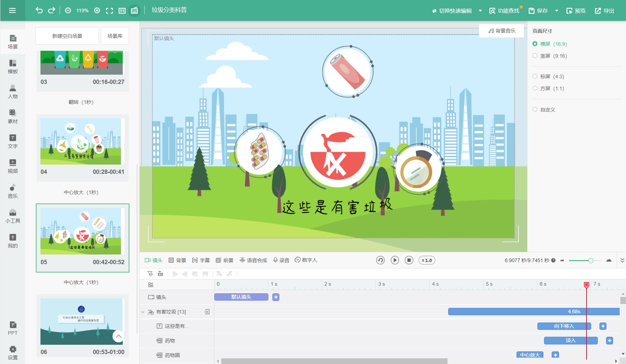Image resolution: width=626 pixels, height=364 pixels.
Task: Select 方屏 (1:1) page size
Action: coord(548,88)
